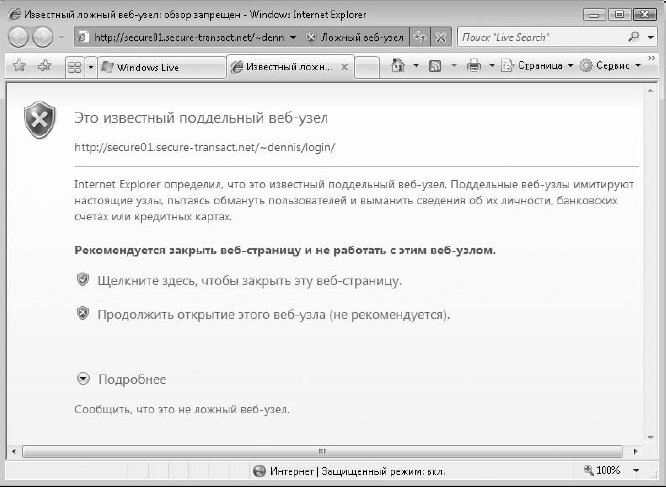
Task: Click the Print icon in toolbar
Action: pos(474,67)
